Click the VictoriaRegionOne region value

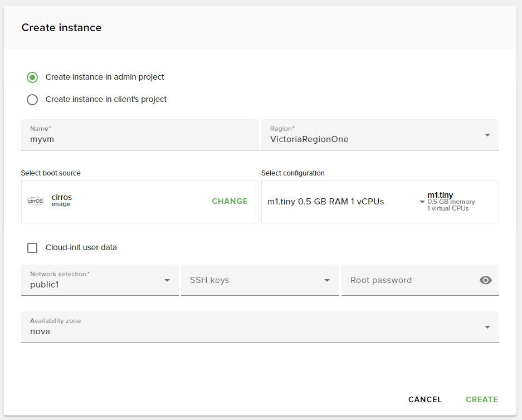coord(309,139)
